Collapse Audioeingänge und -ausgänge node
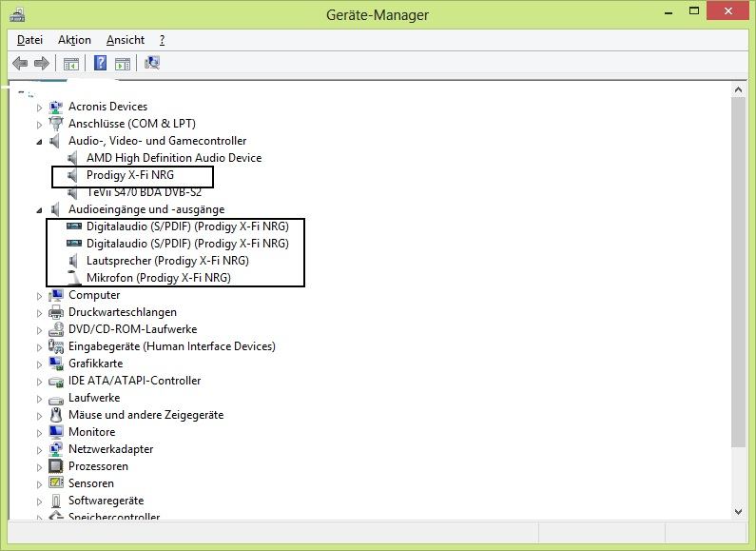The image size is (756, 551). (40, 210)
